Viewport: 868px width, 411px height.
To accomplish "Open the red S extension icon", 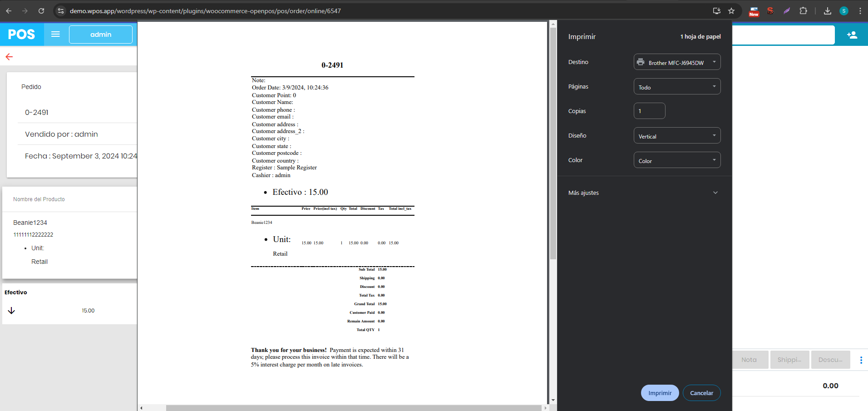I will click(770, 11).
